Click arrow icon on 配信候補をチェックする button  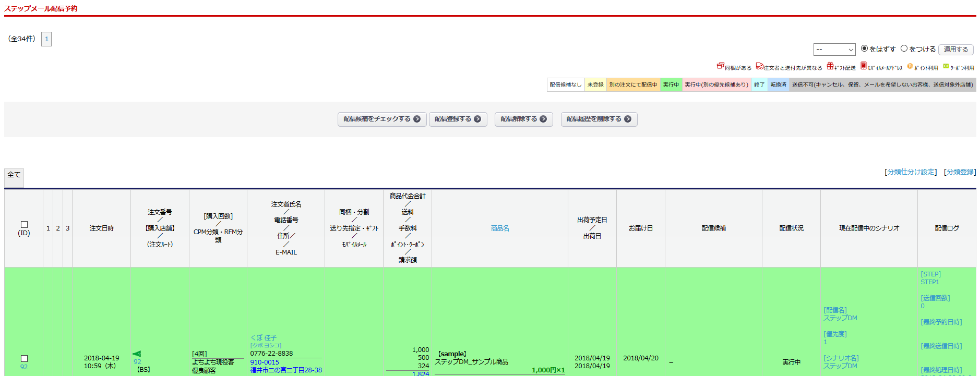[x=417, y=119]
